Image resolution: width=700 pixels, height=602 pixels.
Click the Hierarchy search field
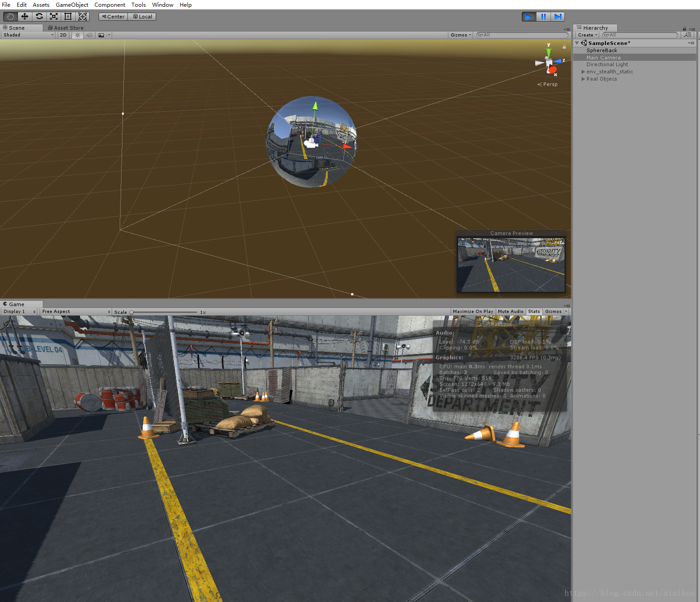pyautogui.click(x=640, y=35)
